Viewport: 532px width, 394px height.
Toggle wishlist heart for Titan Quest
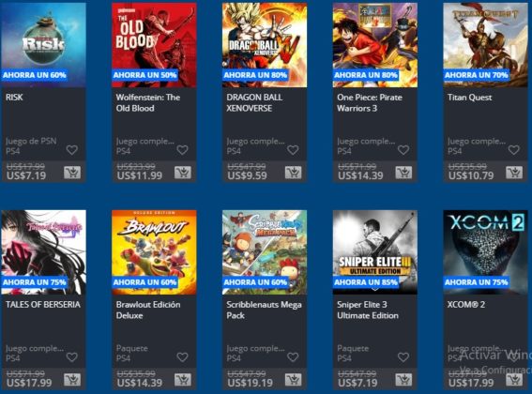tap(513, 150)
